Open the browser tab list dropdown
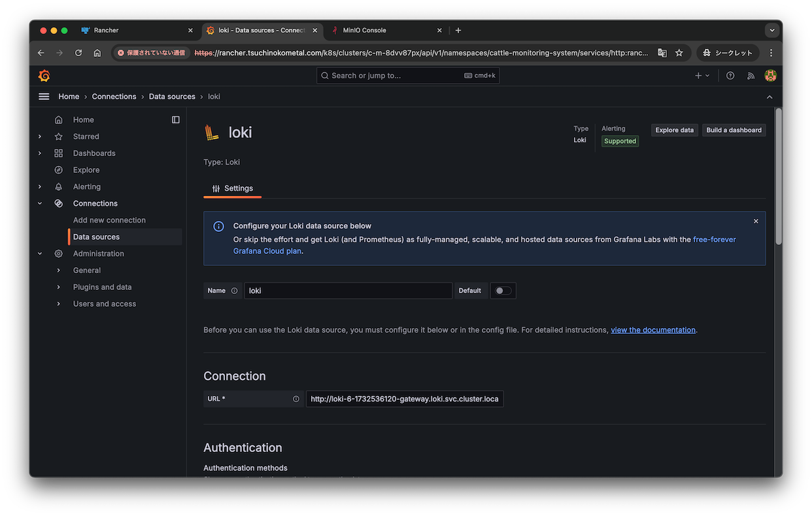Viewport: 812px width, 516px height. point(772,30)
